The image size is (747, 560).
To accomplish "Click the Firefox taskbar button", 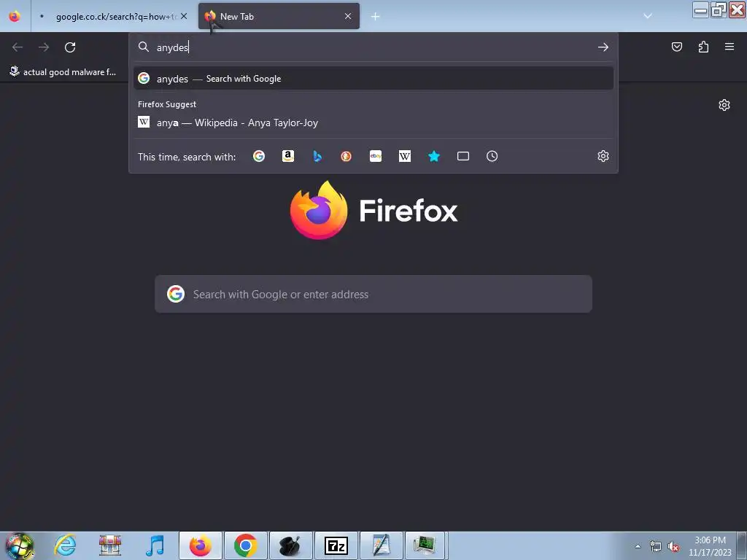I will click(x=201, y=545).
